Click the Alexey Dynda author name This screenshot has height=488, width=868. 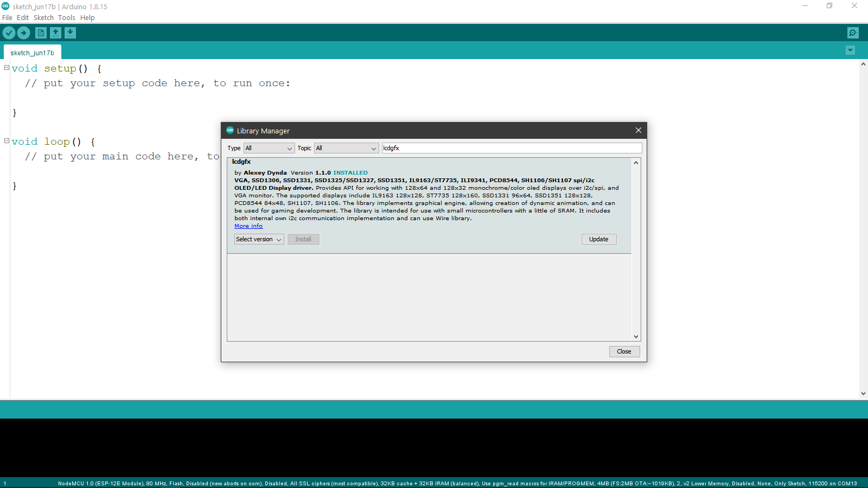[x=265, y=173]
